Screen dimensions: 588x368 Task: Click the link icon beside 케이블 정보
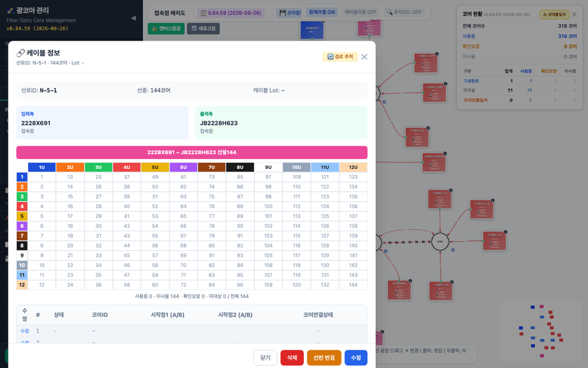20,53
